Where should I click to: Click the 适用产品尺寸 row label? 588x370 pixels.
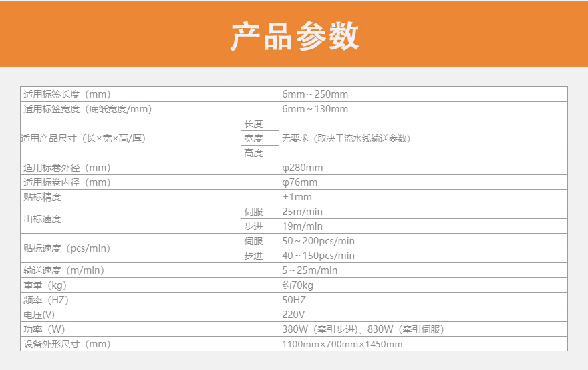click(x=84, y=138)
